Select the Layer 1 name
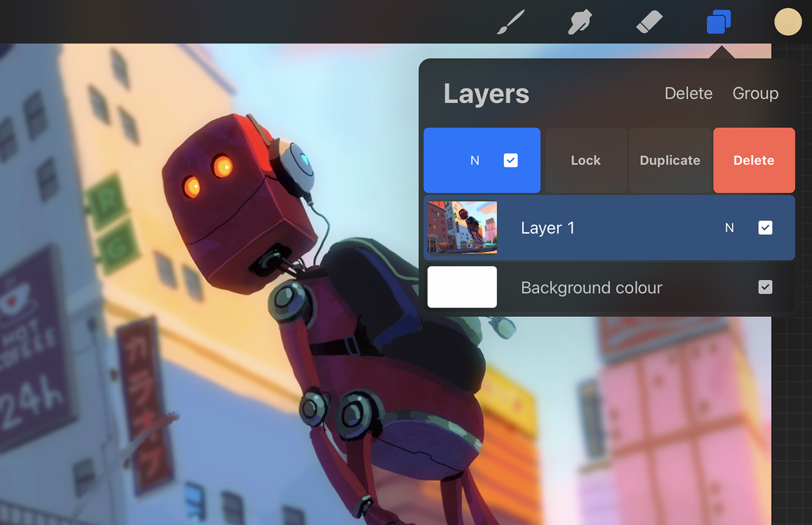This screenshot has width=812, height=525. [x=548, y=228]
